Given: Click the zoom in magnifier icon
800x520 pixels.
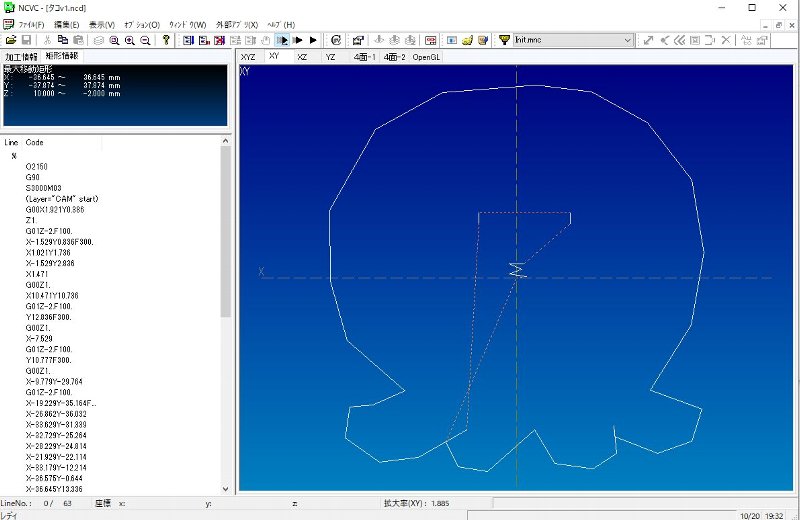Looking at the screenshot, I should coord(130,40).
